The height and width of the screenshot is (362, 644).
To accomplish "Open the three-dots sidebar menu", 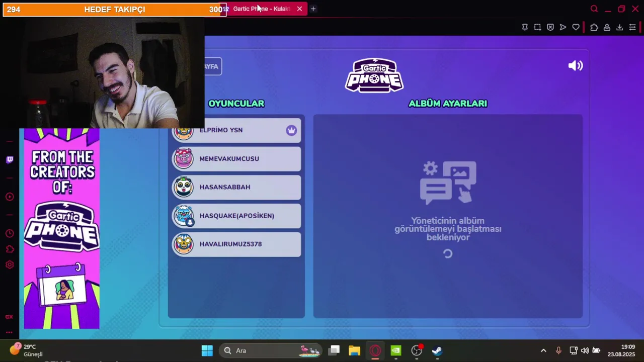I will pos(9,332).
